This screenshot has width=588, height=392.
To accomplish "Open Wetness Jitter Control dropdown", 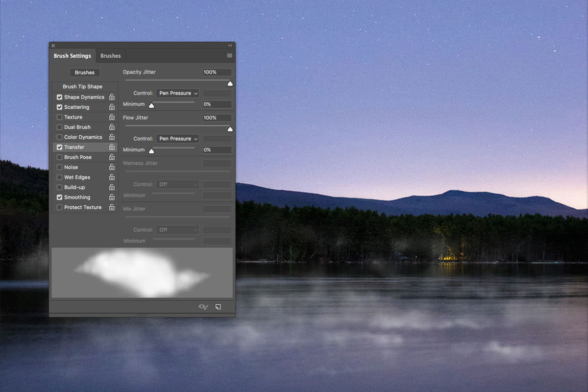I will (178, 184).
